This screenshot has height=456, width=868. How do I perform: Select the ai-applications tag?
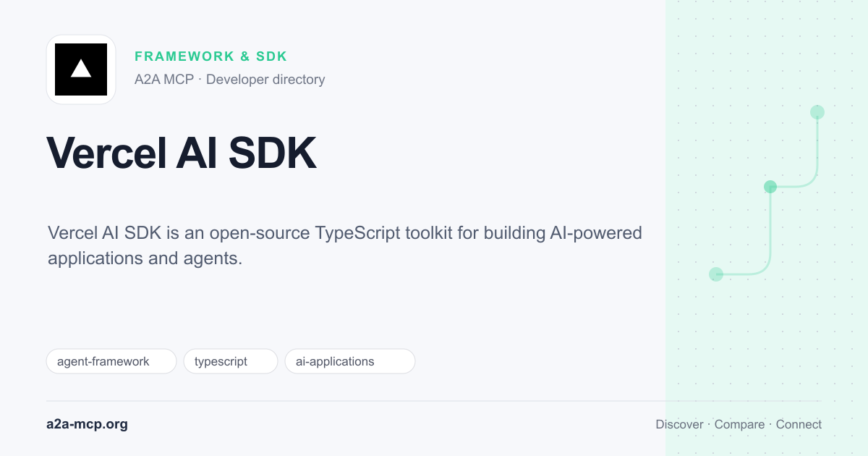[350, 361]
